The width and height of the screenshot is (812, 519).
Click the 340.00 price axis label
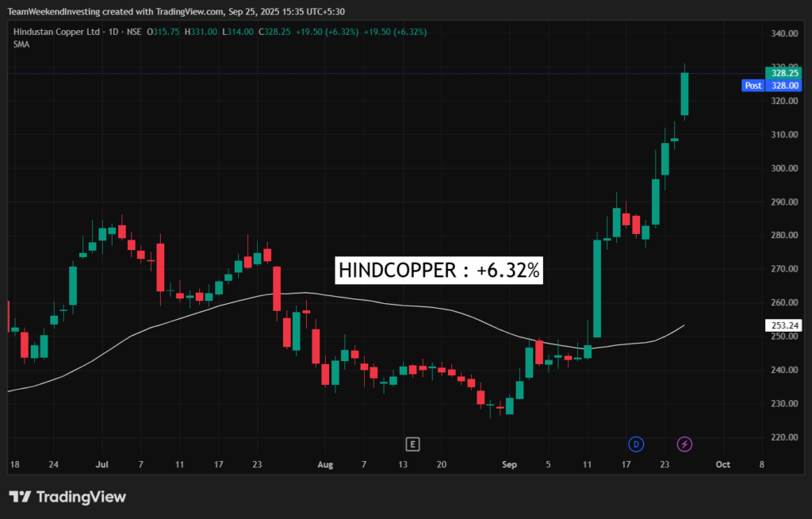(x=784, y=33)
